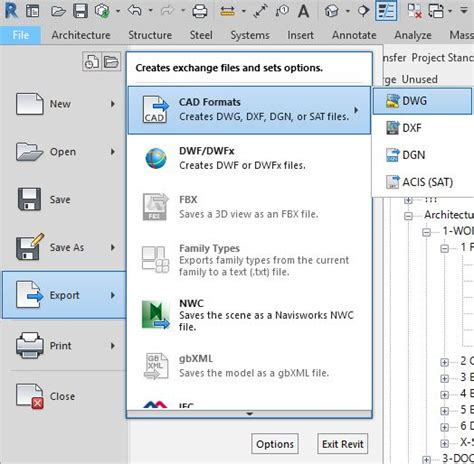
Task: Open the Default 3D View house icon
Action: click(x=332, y=11)
